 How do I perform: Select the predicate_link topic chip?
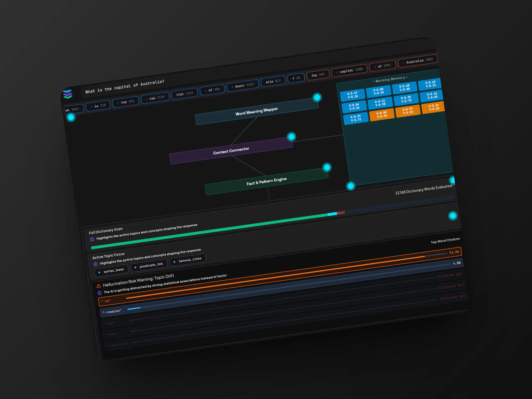tap(149, 266)
